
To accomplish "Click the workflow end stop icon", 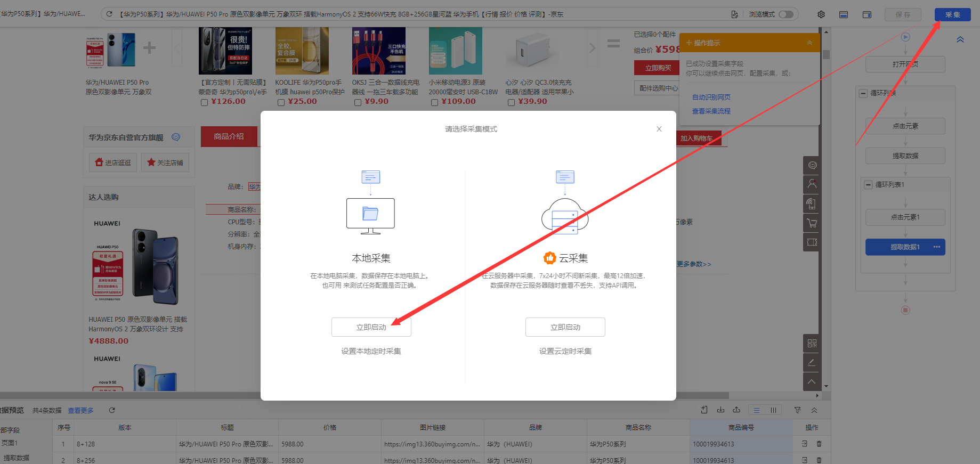I will 905,310.
